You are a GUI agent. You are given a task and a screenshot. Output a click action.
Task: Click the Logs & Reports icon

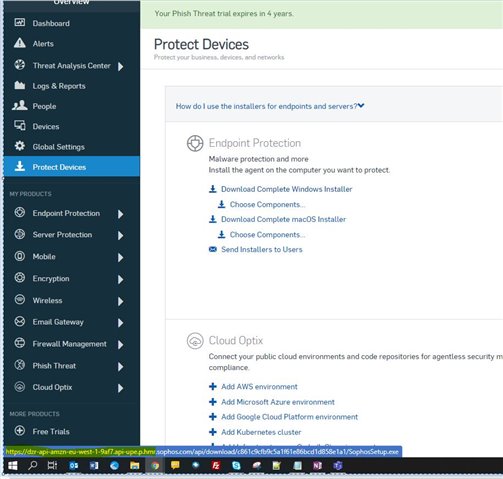(20, 85)
